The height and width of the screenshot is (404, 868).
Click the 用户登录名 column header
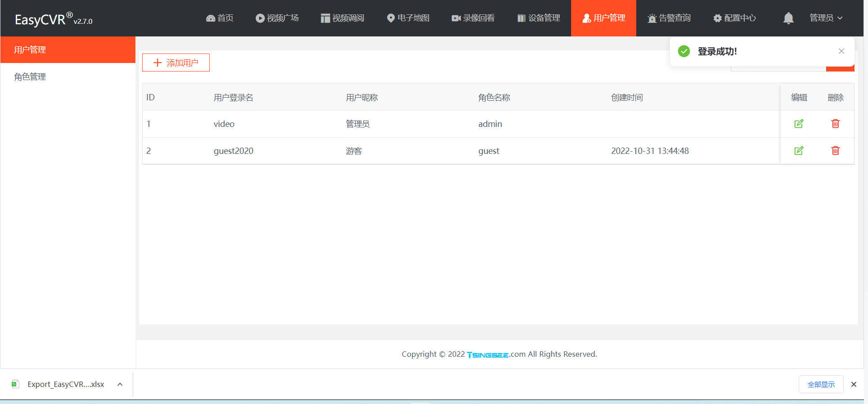tap(233, 98)
